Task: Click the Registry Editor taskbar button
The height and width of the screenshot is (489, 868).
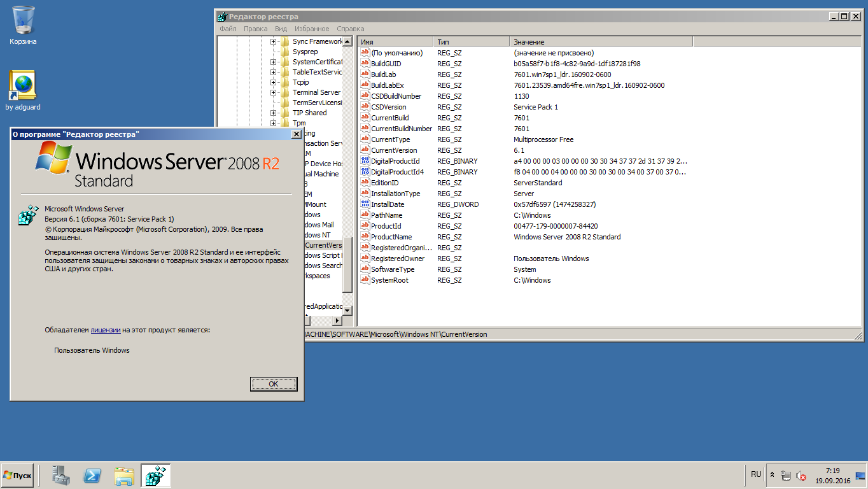Action: click(155, 476)
